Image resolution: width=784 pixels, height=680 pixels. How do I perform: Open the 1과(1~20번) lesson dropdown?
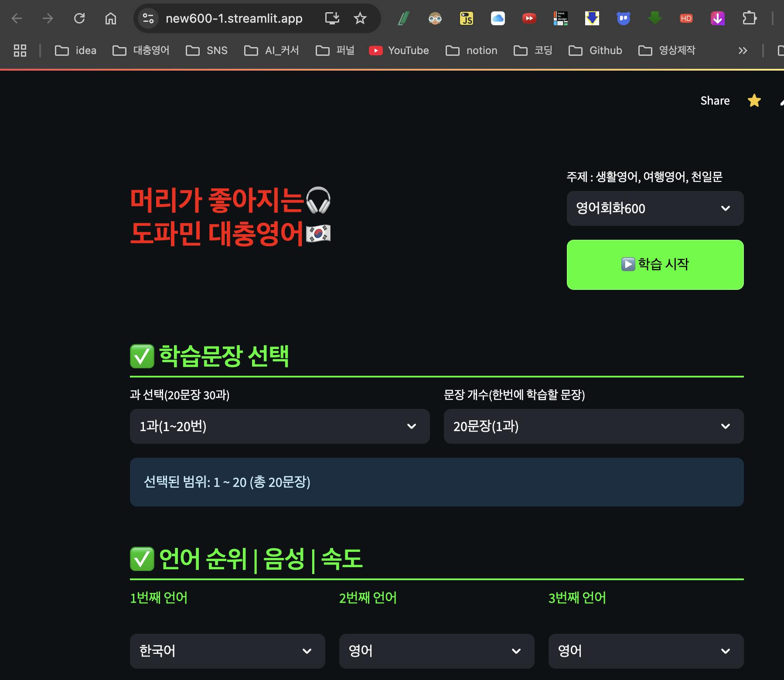(280, 426)
